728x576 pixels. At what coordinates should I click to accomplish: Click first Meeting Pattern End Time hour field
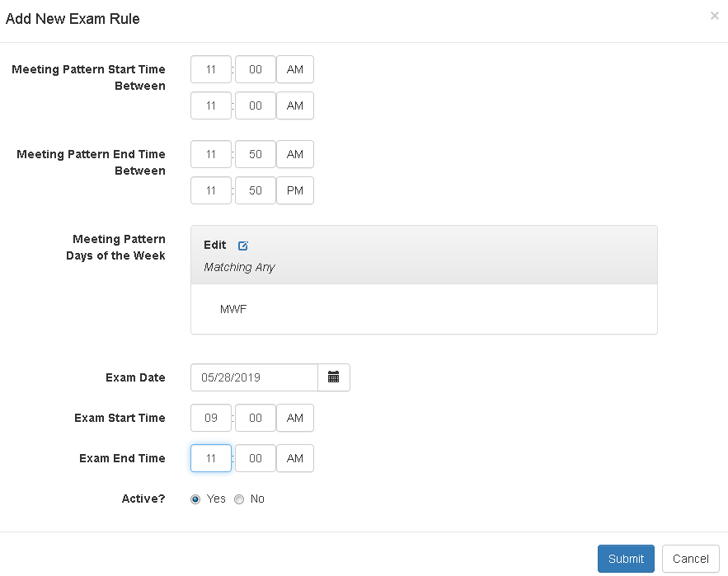click(211, 154)
